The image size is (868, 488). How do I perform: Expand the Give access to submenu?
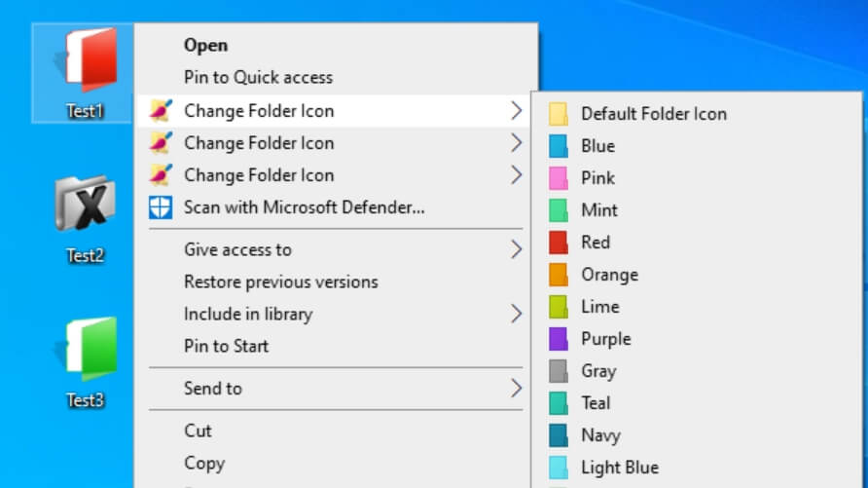237,250
